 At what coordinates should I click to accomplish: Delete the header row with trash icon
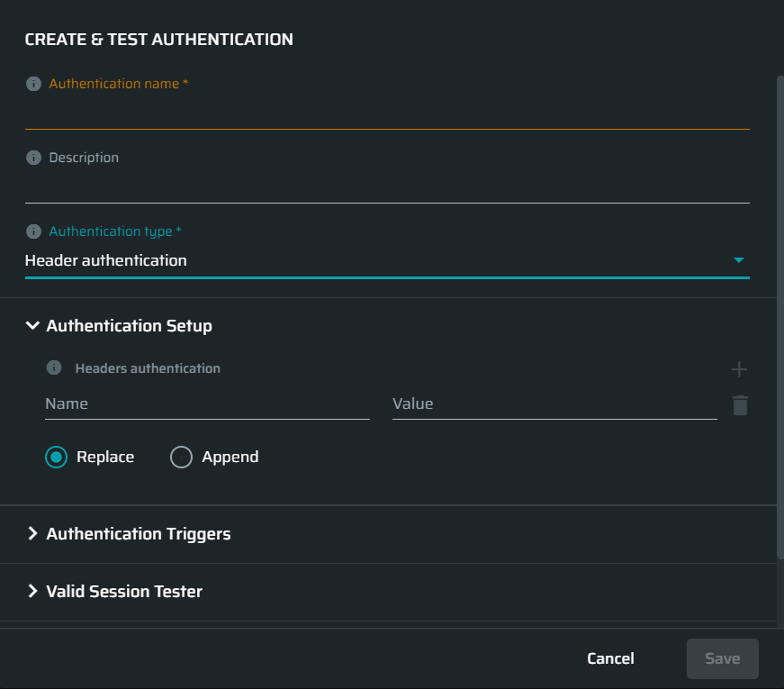[740, 405]
